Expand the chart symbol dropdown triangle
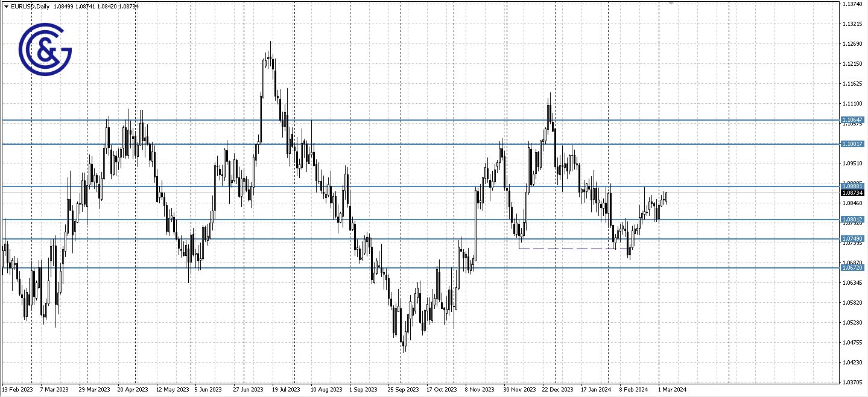 [x=5, y=6]
